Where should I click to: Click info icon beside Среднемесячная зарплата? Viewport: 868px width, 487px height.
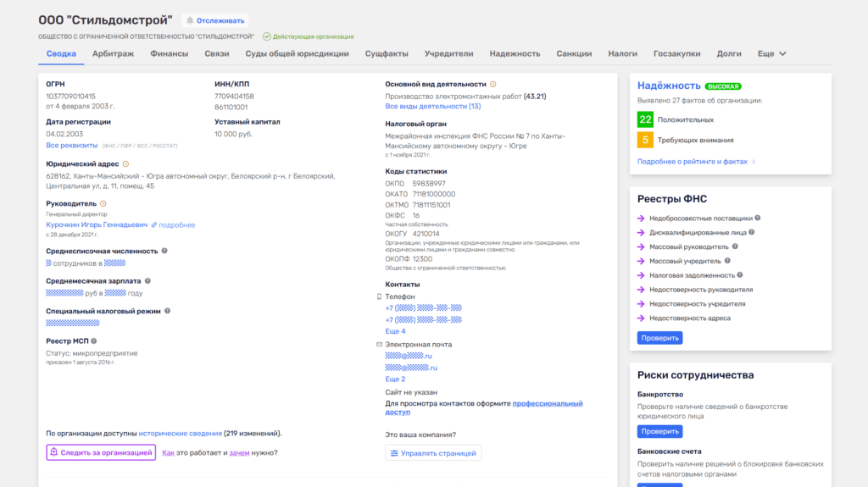[x=147, y=281]
